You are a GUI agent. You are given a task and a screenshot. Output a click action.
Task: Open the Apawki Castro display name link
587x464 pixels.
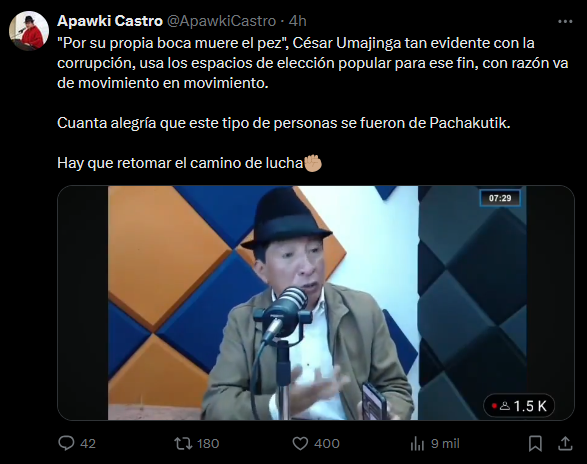click(110, 21)
